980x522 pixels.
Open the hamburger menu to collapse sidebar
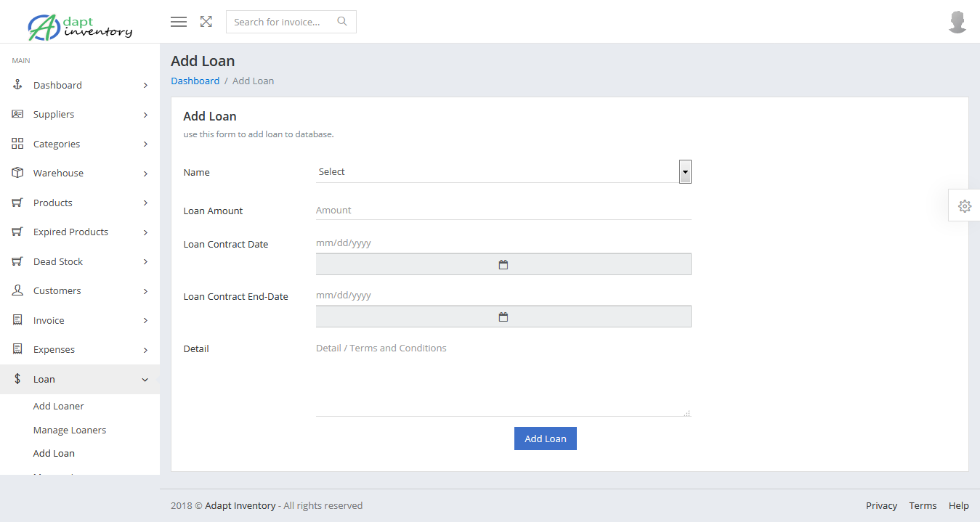coord(178,22)
